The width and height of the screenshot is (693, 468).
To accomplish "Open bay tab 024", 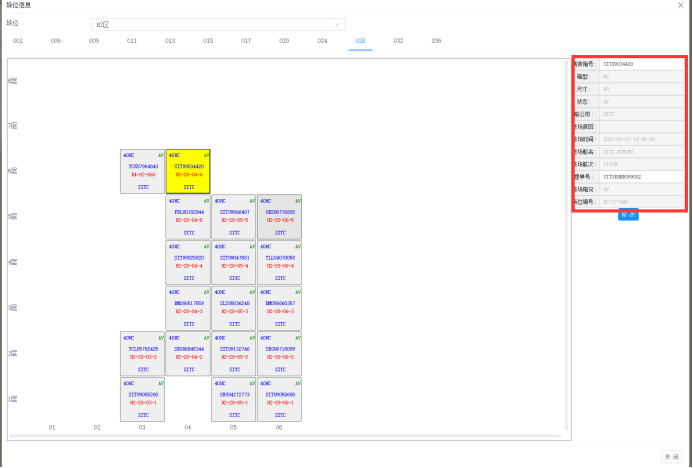I will (322, 41).
